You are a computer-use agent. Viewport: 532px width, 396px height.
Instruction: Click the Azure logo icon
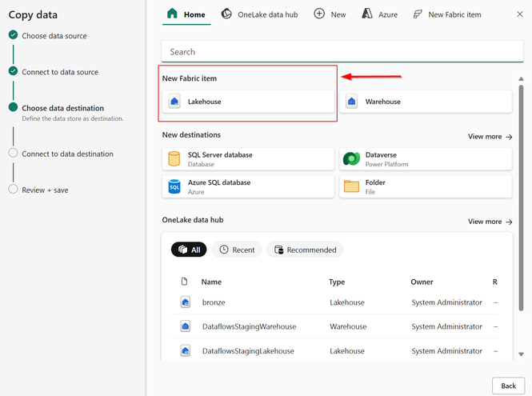tap(367, 14)
